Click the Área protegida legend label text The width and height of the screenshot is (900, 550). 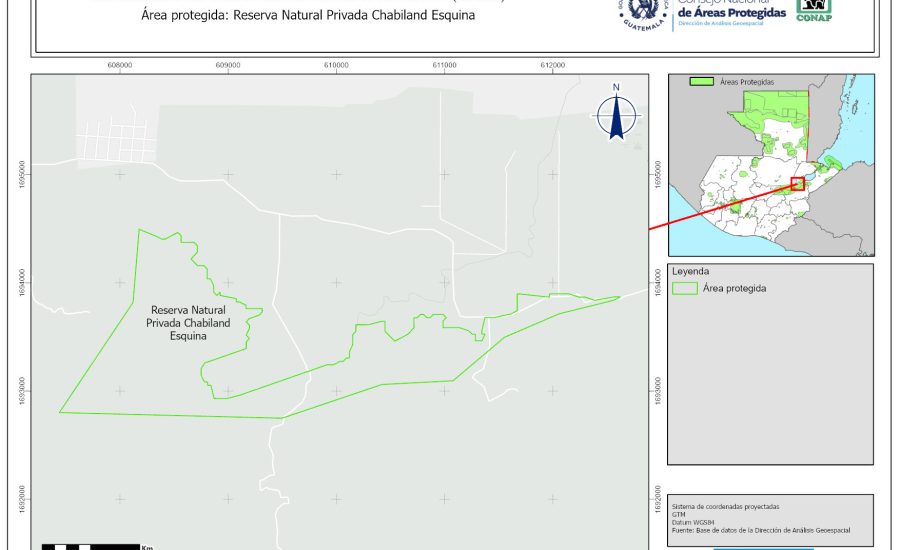pos(734,288)
